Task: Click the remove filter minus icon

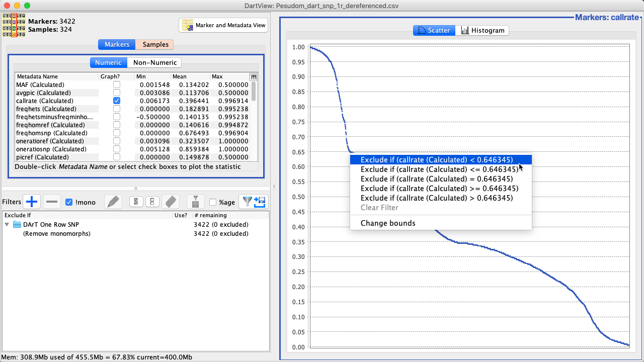Action: (52, 202)
